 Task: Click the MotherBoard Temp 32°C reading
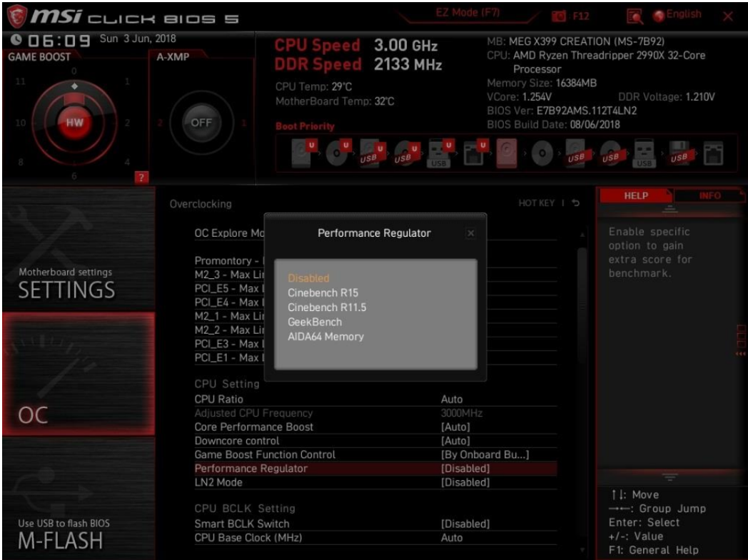pyautogui.click(x=335, y=101)
